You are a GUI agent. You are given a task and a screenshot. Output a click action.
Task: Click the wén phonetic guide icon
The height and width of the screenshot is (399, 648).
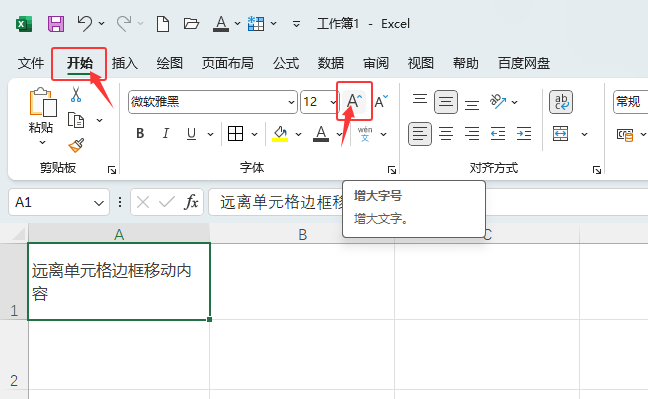(x=365, y=134)
